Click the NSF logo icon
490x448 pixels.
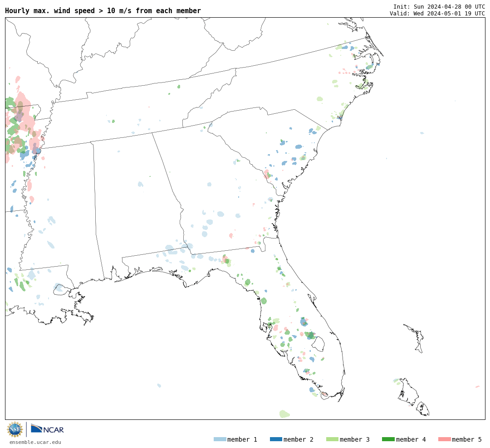pos(15,429)
